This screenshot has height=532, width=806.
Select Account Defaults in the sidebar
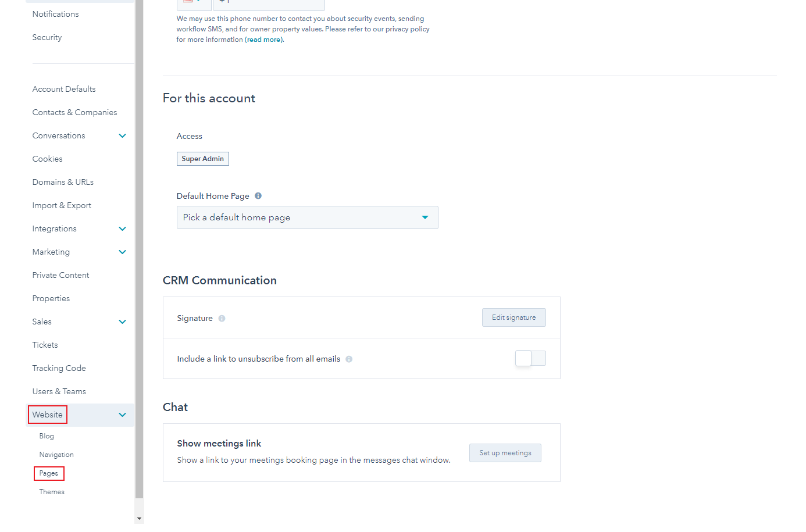(64, 88)
